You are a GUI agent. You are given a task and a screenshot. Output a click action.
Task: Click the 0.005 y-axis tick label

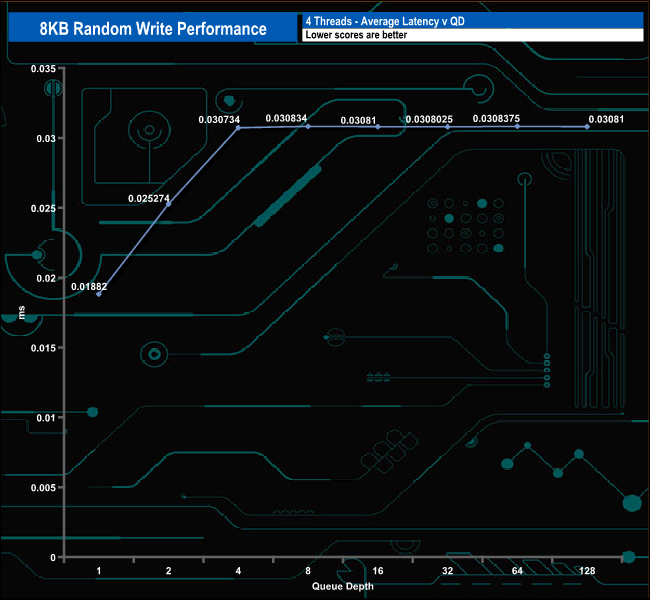point(43,487)
